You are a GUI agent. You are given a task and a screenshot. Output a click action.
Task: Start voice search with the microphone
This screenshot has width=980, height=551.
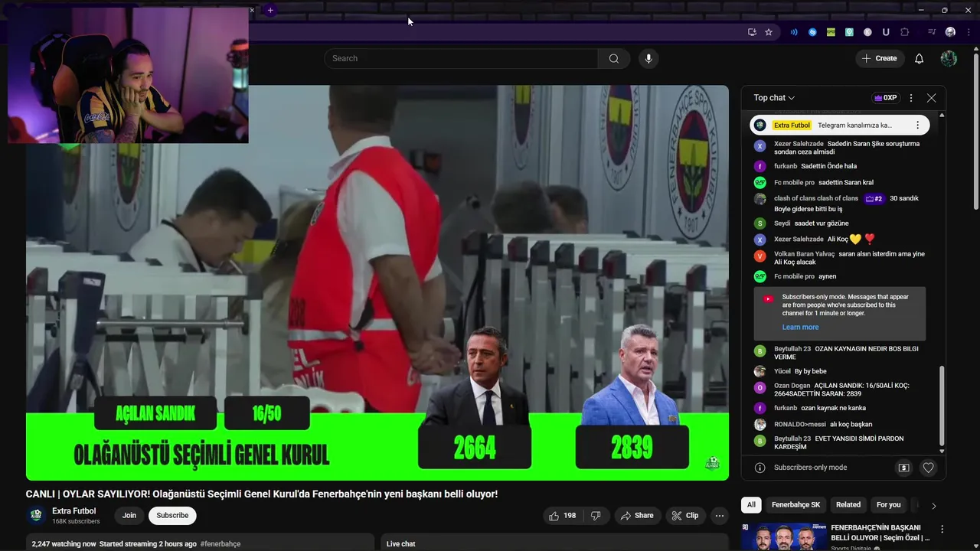[648, 59]
